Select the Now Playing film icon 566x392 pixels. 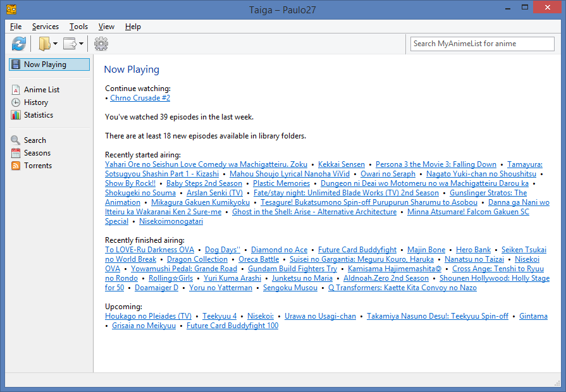(16, 64)
